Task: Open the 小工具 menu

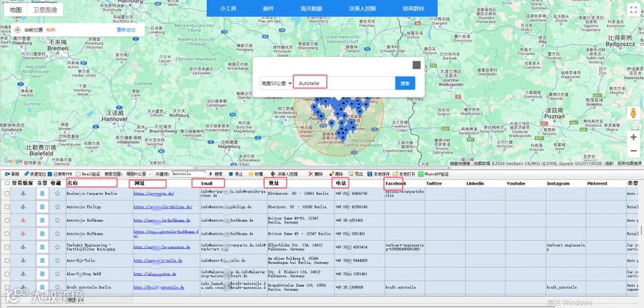Action: coord(228,8)
